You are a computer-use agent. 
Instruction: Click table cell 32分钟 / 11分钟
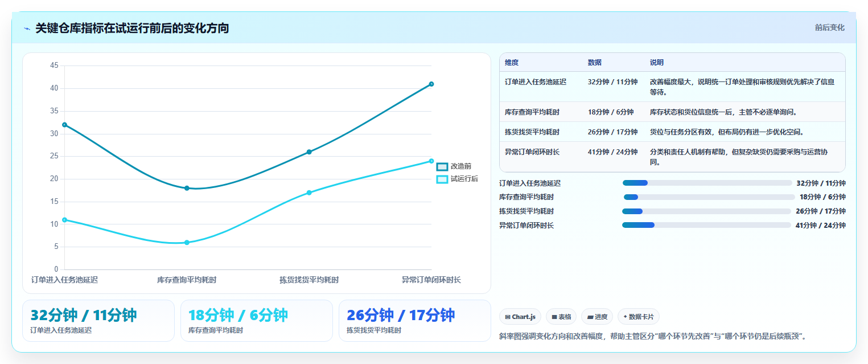tap(612, 82)
